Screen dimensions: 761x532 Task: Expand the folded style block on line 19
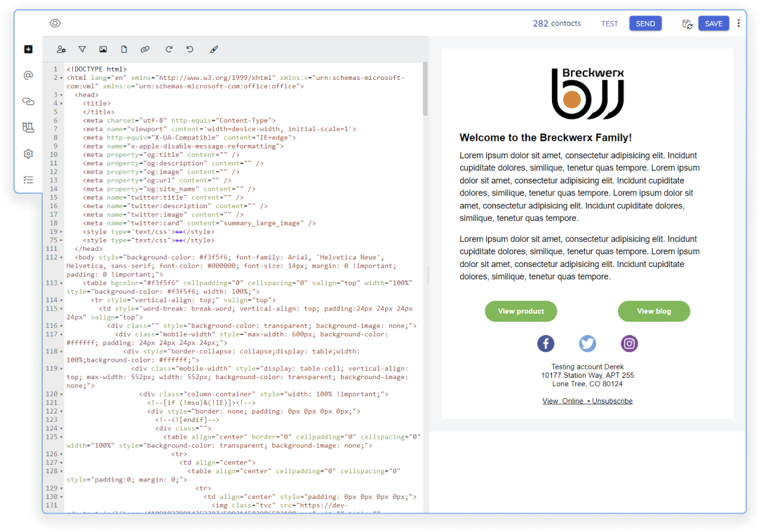pos(61,232)
